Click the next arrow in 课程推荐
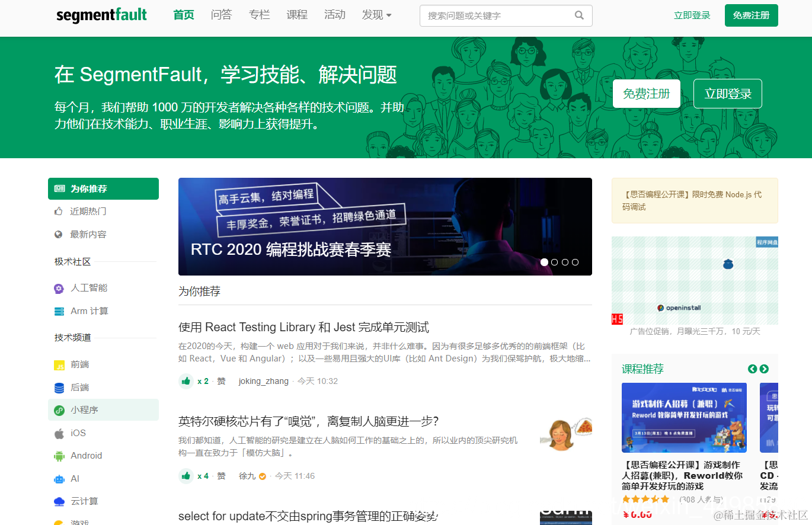 764,369
